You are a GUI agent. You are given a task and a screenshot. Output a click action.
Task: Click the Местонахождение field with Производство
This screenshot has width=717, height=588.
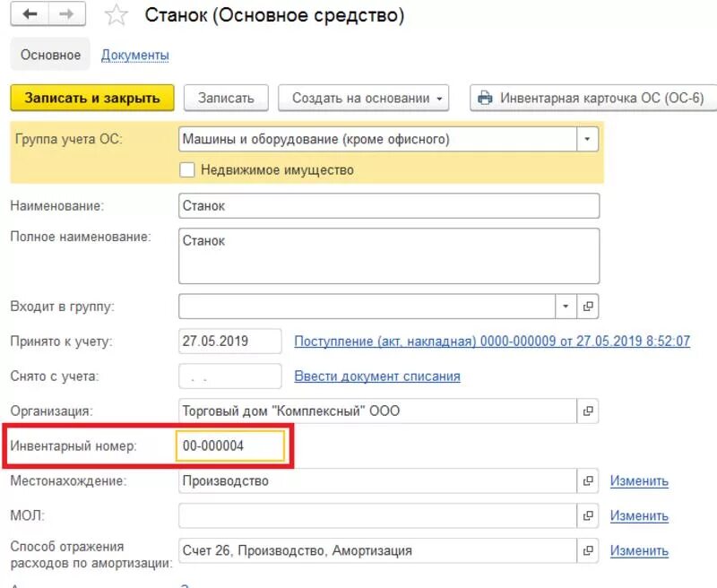(377, 480)
